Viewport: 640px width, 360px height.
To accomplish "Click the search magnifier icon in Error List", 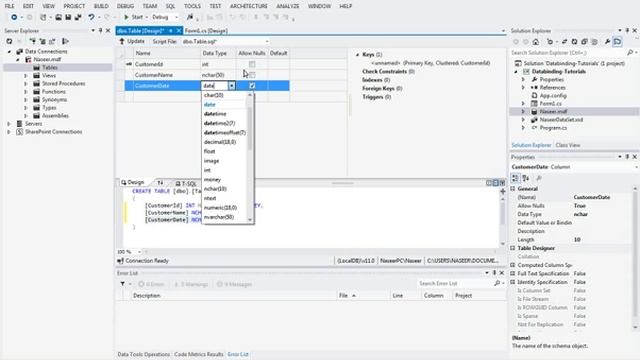I will coord(497,283).
